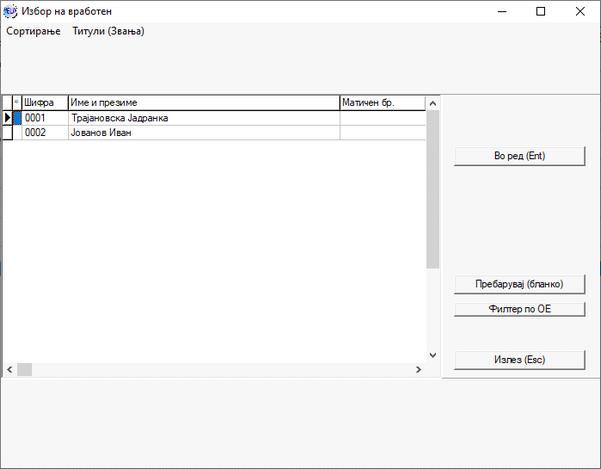Close the Избор на вработен window

pyautogui.click(x=580, y=11)
